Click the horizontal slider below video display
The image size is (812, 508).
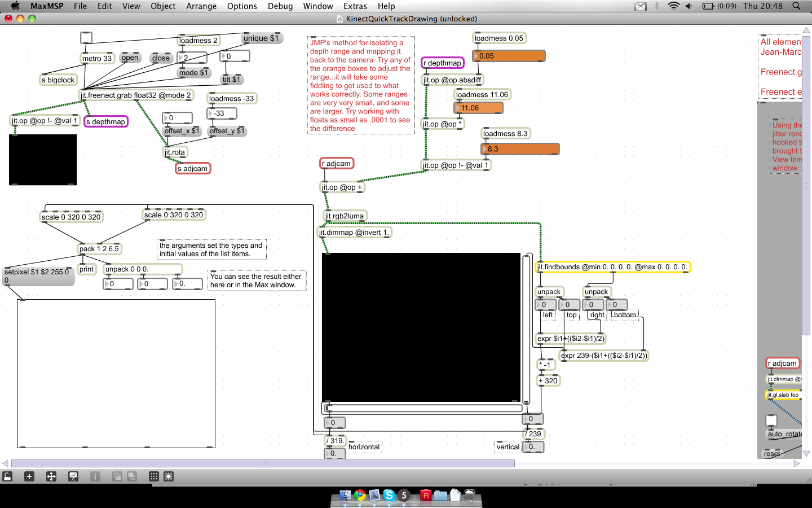pos(423,408)
